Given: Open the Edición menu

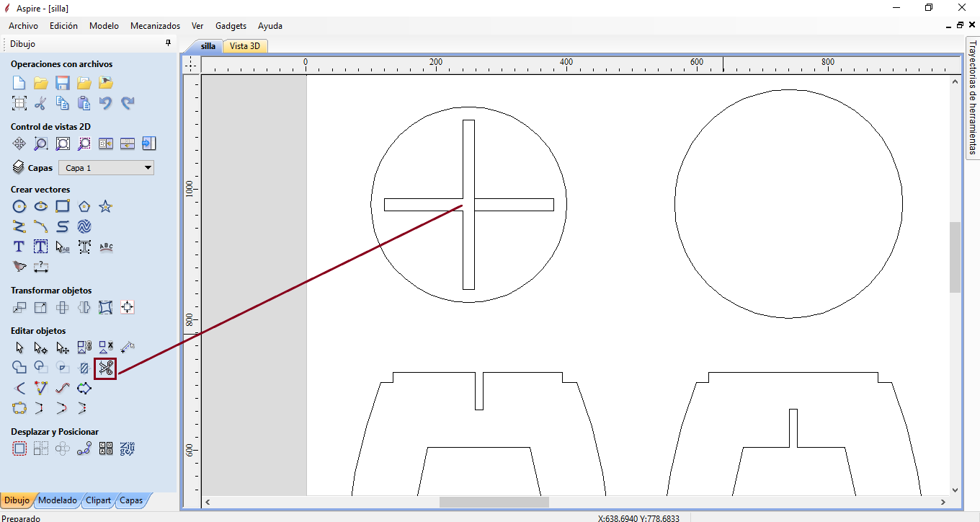Looking at the screenshot, I should click(x=63, y=26).
